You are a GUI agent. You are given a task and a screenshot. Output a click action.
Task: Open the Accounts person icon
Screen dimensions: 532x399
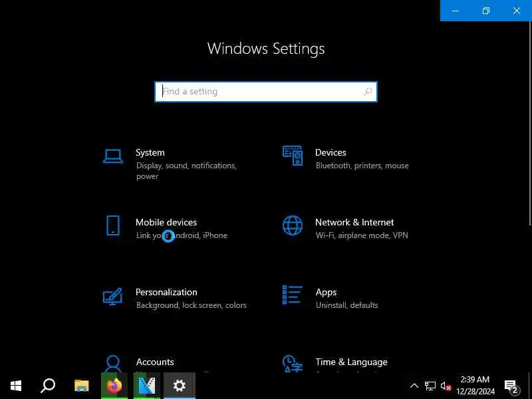(113, 364)
